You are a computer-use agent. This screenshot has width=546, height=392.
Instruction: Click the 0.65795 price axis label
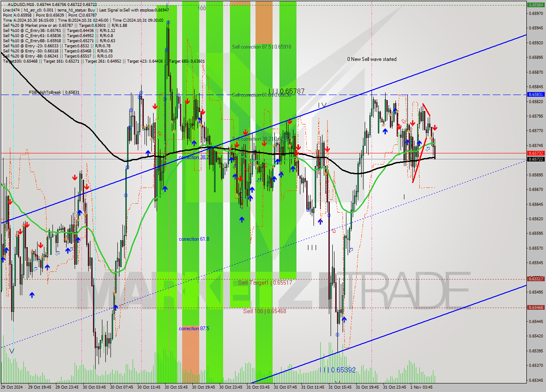pos(535,116)
